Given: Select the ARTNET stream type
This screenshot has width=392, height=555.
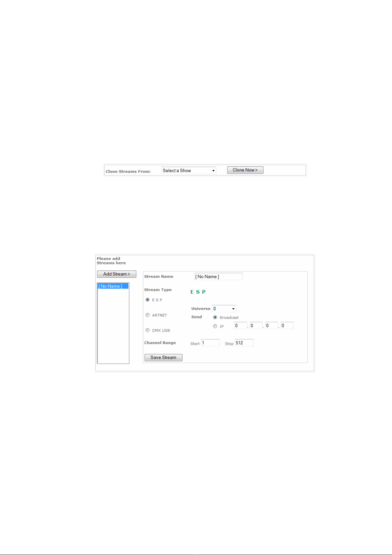Looking at the screenshot, I should pos(147,315).
